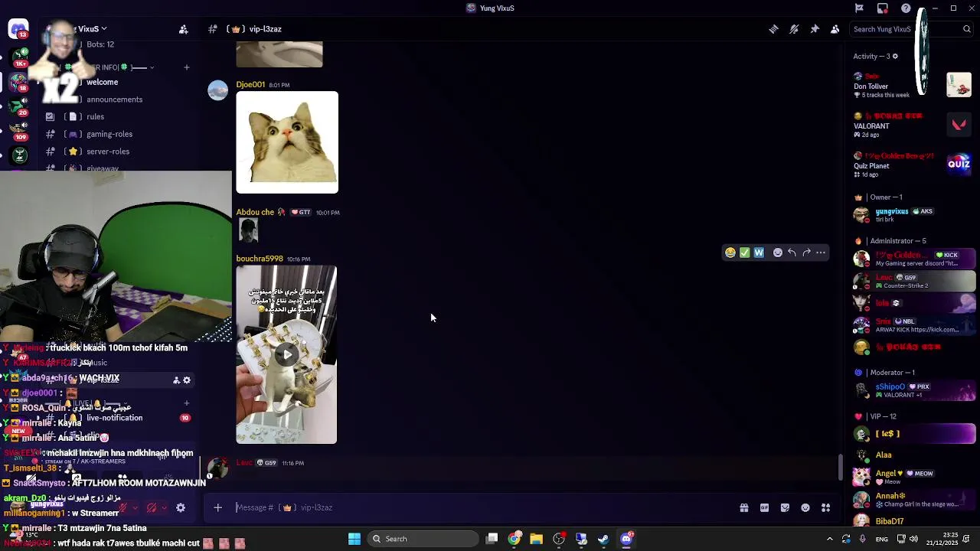Viewport: 980px width, 551px height.
Task: Open Chrome from the taskbar
Action: 514,539
